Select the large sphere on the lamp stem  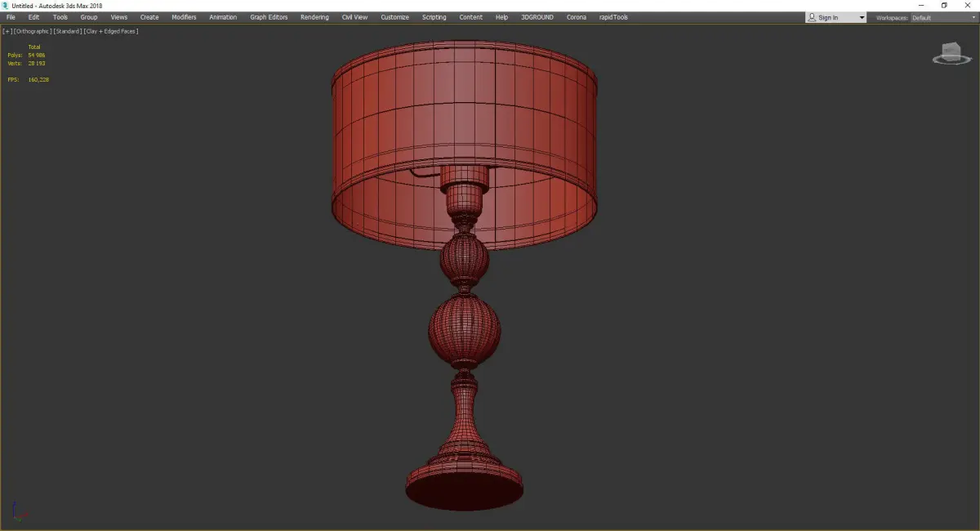pos(464,331)
